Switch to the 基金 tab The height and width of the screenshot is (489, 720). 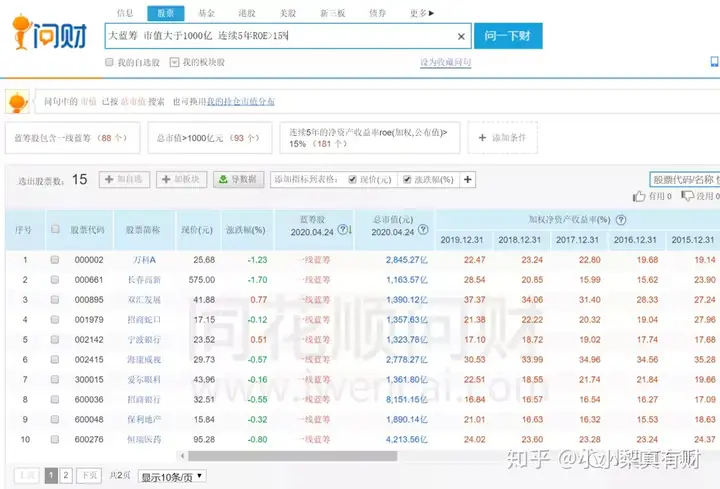(206, 13)
